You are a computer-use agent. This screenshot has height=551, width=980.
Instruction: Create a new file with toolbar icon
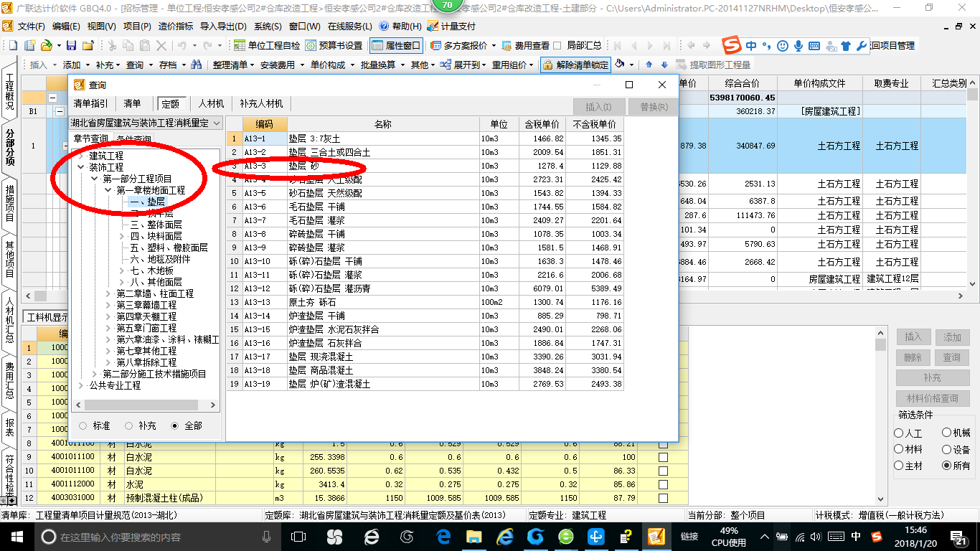pos(12,45)
